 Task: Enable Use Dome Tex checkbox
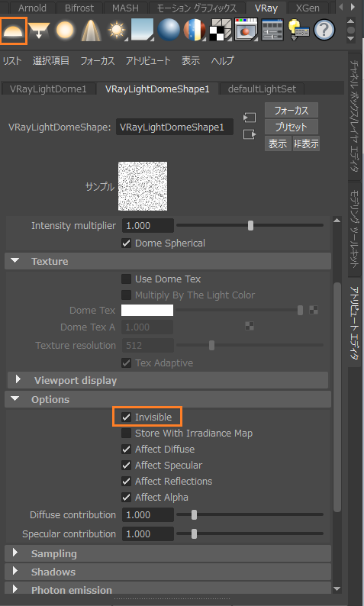127,279
